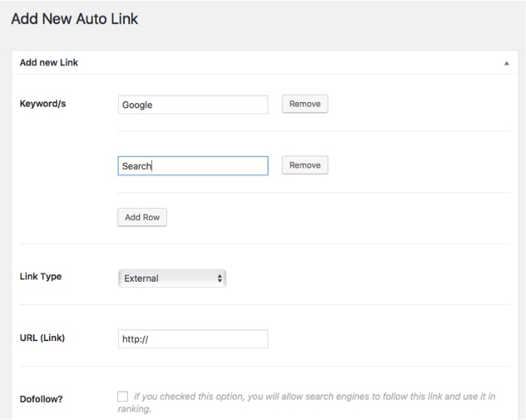Remove the Search keyword row

[x=304, y=165]
